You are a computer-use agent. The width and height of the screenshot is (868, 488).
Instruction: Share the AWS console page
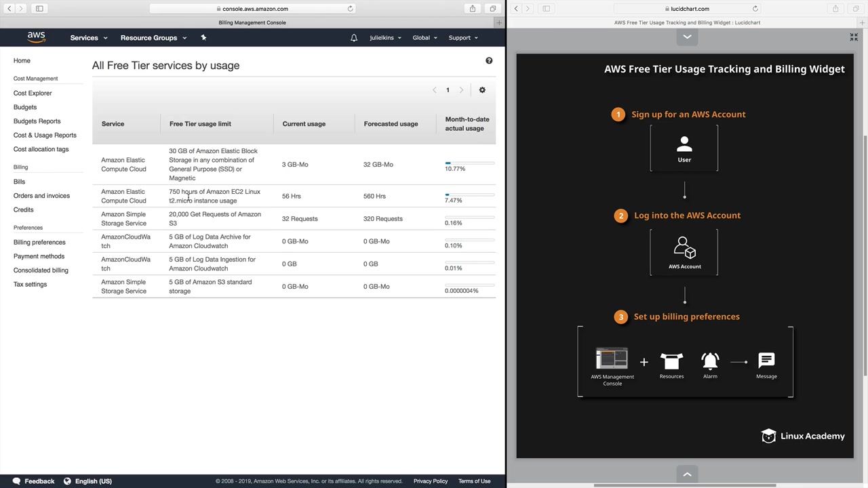click(473, 9)
